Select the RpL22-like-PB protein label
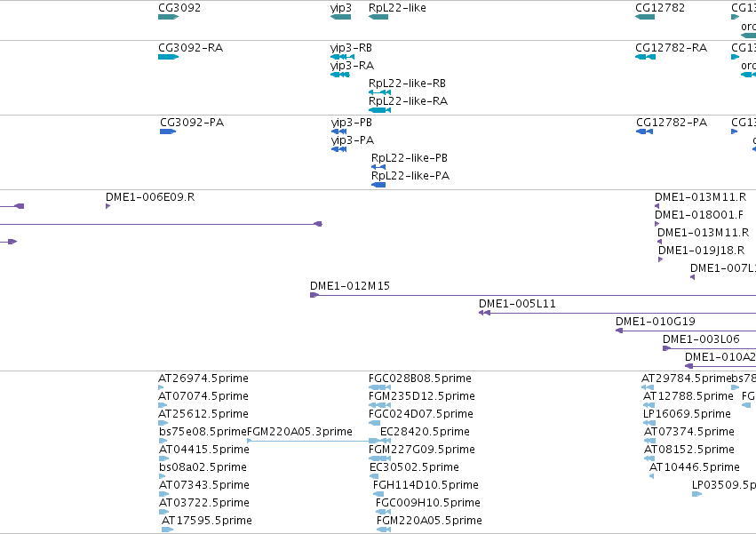The height and width of the screenshot is (534, 756). 410,158
